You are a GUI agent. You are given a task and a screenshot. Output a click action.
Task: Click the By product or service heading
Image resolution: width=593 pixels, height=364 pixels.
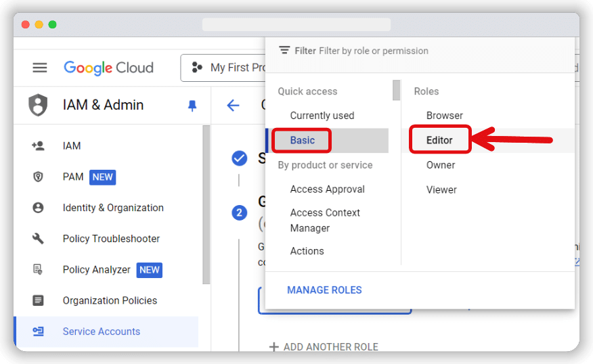325,165
